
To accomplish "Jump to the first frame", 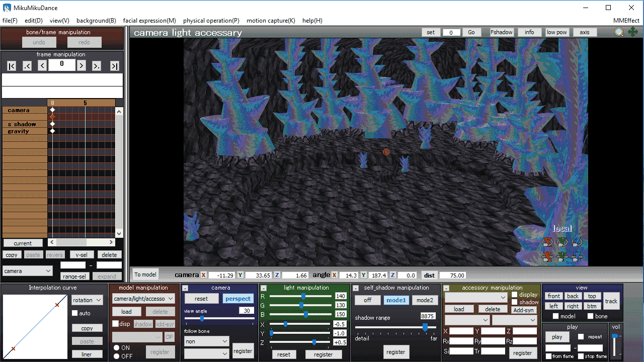I will coord(12,66).
